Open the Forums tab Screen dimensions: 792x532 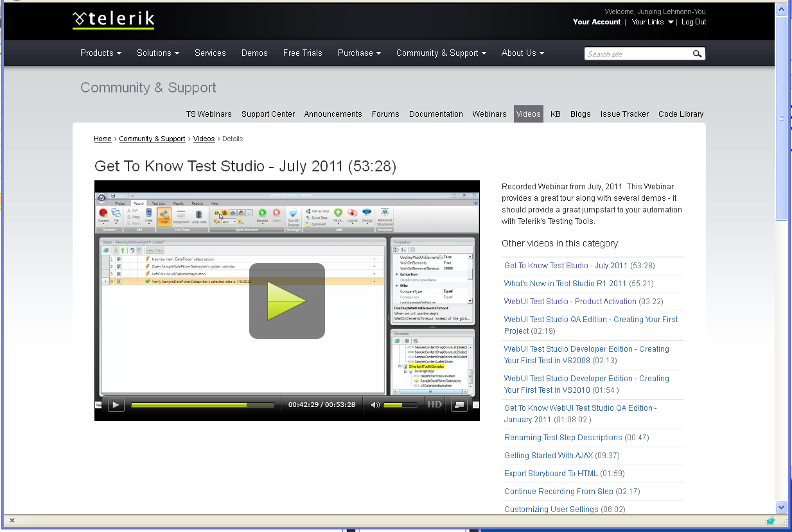385,114
